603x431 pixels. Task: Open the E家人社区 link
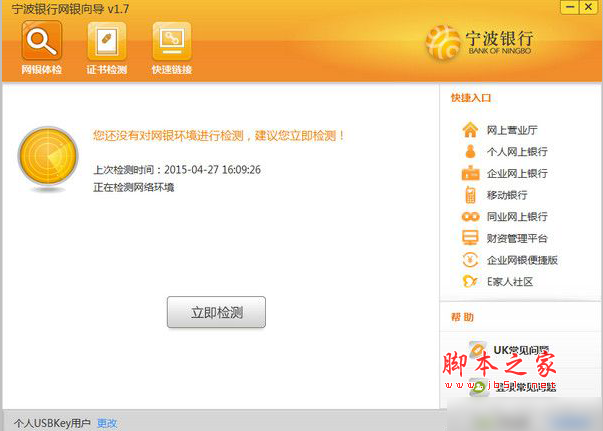(510, 282)
